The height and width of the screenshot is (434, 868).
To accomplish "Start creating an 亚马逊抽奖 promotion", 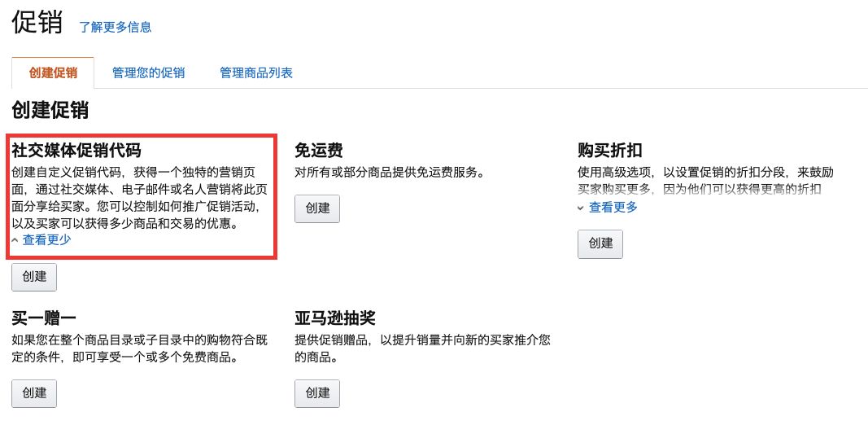I will [316, 393].
